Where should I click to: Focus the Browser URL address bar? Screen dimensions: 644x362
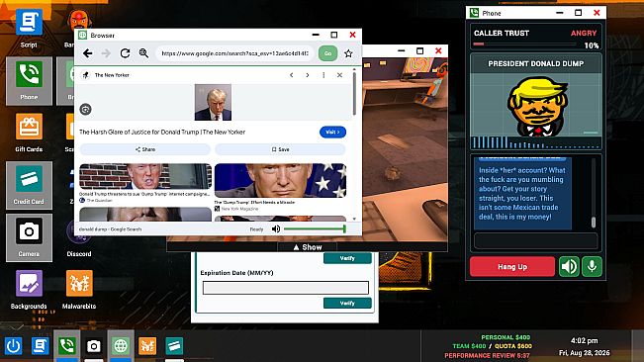pyautogui.click(x=234, y=53)
